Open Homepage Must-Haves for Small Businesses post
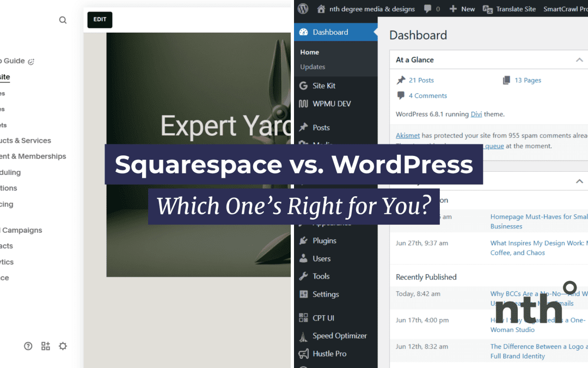The image size is (588, 368). 539,221
